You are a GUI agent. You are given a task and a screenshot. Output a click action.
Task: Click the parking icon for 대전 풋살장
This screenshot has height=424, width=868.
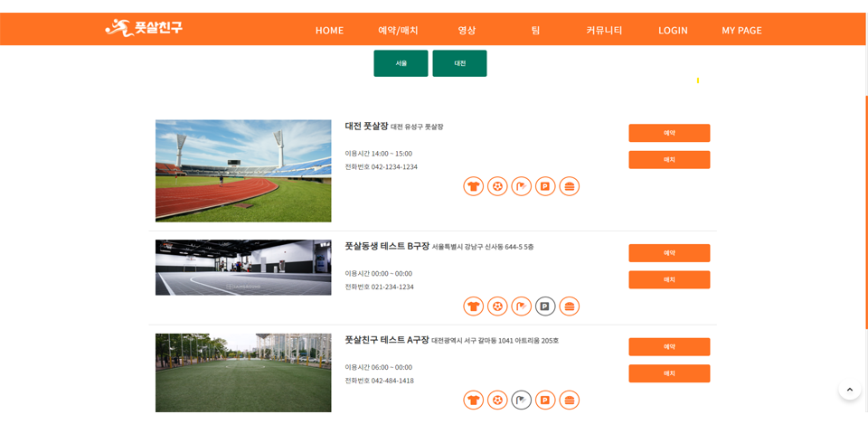[x=545, y=186]
